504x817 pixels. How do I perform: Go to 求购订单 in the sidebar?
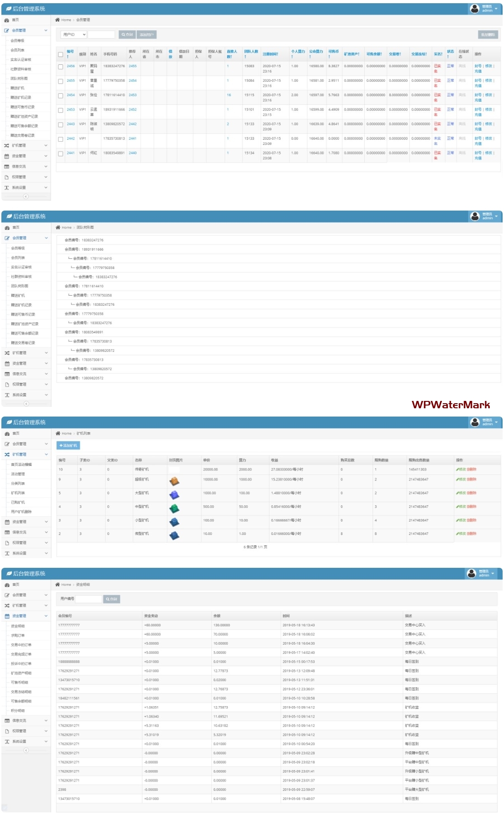(x=18, y=635)
